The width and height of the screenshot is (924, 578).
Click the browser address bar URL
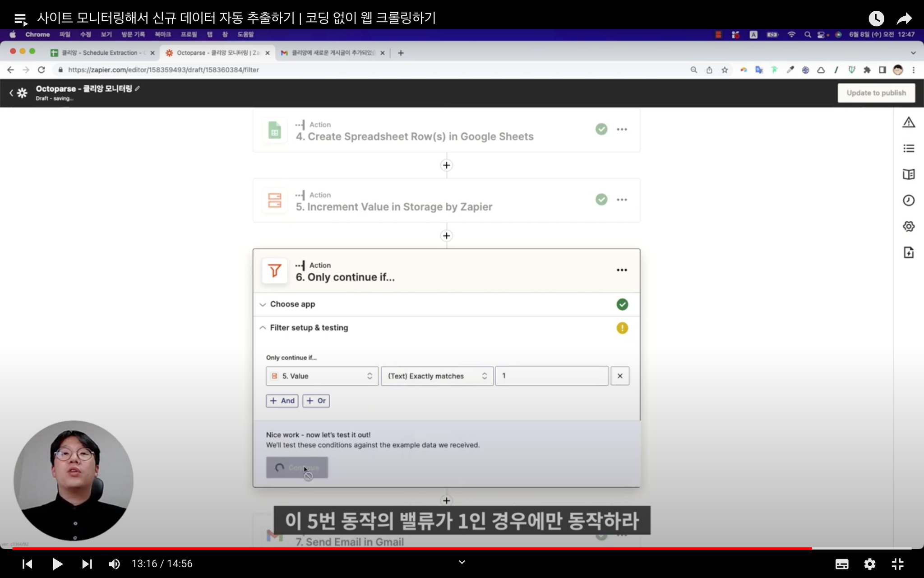pos(163,70)
